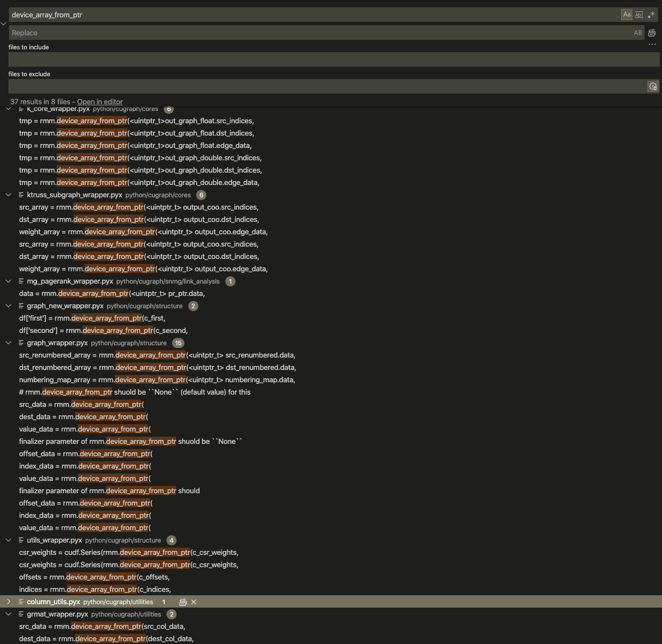Screen dimensions: 662x644
Task: Open the Toggle Search Details ellipsis
Action: (652, 44)
